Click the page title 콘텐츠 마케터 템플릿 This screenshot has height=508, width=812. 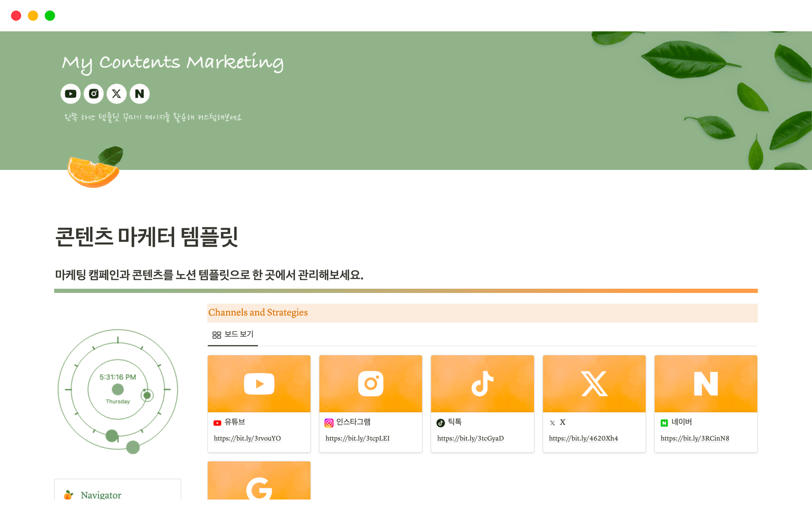pyautogui.click(x=147, y=236)
